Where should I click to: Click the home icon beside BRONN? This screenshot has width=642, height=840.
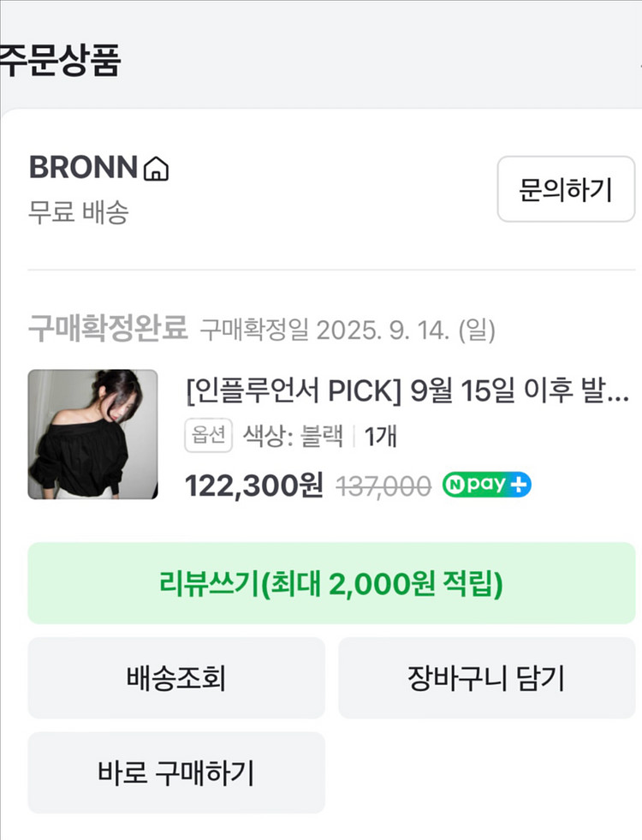[x=156, y=169]
